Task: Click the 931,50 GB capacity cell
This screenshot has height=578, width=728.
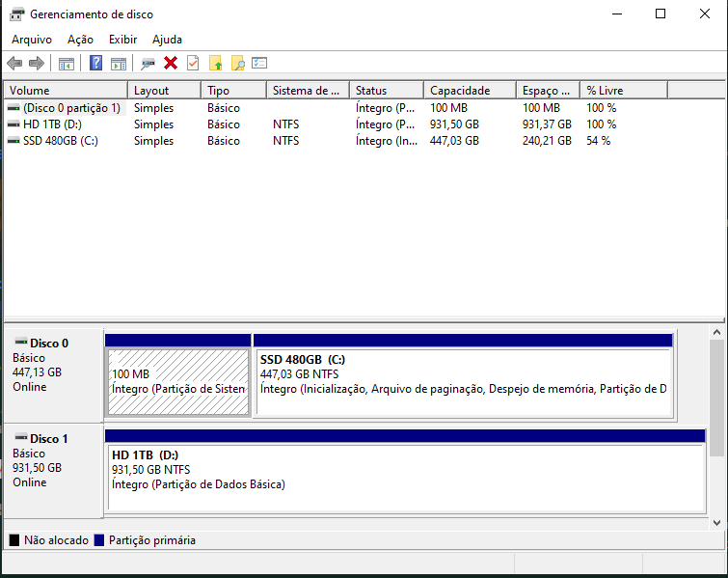Action: click(x=454, y=124)
